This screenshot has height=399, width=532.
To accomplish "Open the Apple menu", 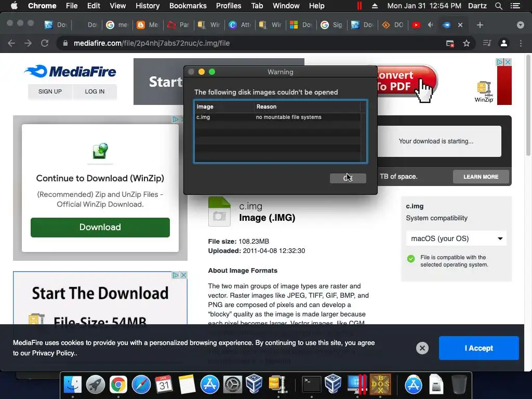I will [14, 6].
